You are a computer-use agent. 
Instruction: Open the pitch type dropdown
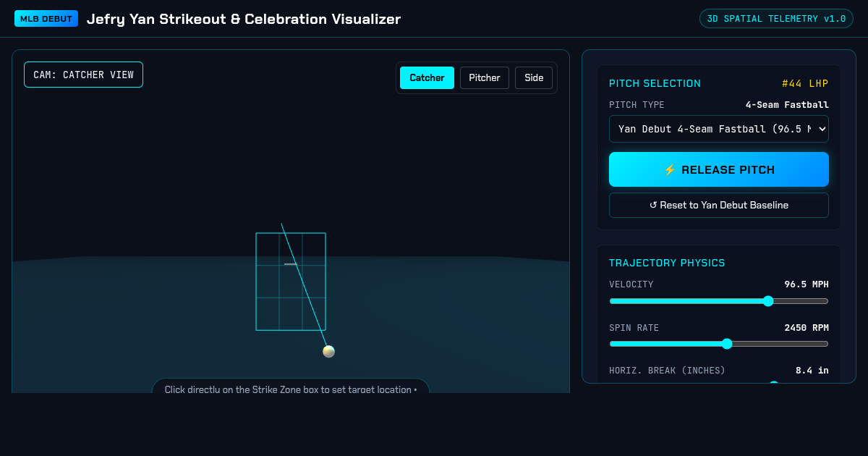(719, 129)
